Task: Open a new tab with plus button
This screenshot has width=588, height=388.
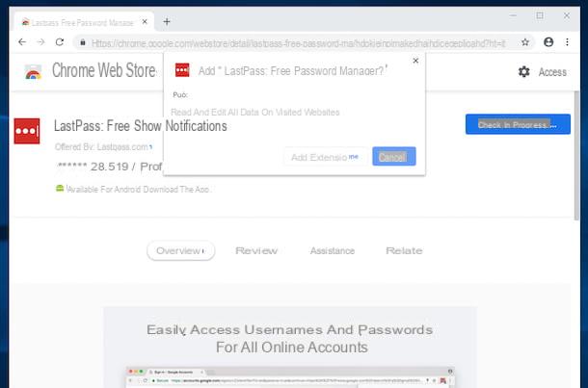Action: tap(167, 22)
